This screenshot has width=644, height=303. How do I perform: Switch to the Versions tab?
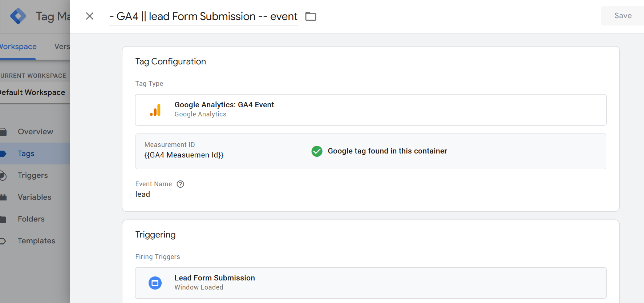[x=62, y=47]
